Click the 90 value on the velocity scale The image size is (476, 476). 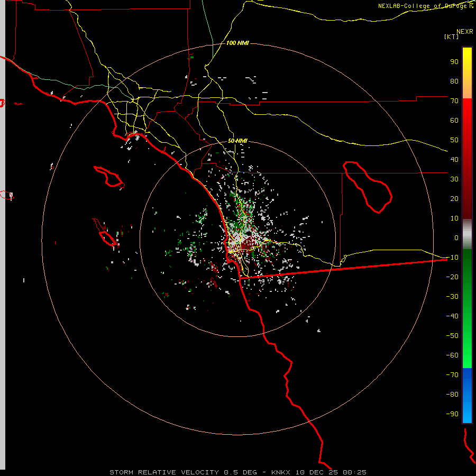[x=454, y=62]
